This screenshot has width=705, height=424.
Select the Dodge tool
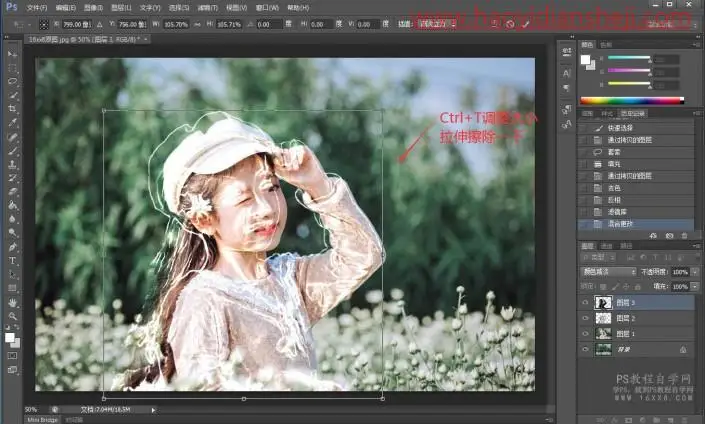[12, 233]
